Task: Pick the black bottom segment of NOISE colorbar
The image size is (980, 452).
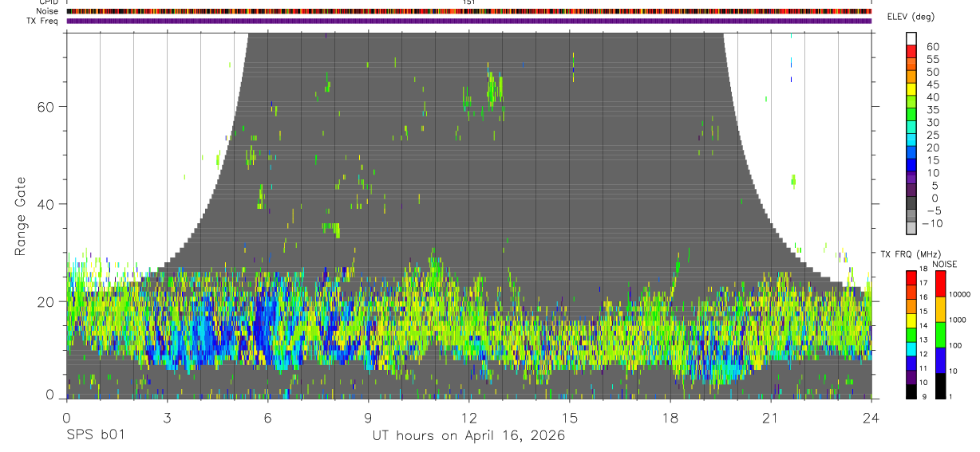Action: click(x=940, y=386)
